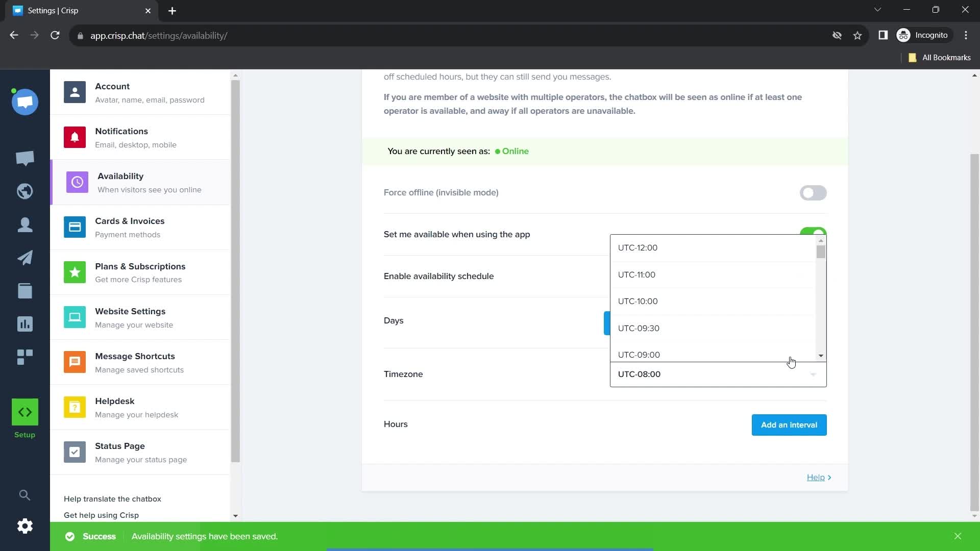The height and width of the screenshot is (551, 980).
Task: Open Help documentation link
Action: pos(818,477)
